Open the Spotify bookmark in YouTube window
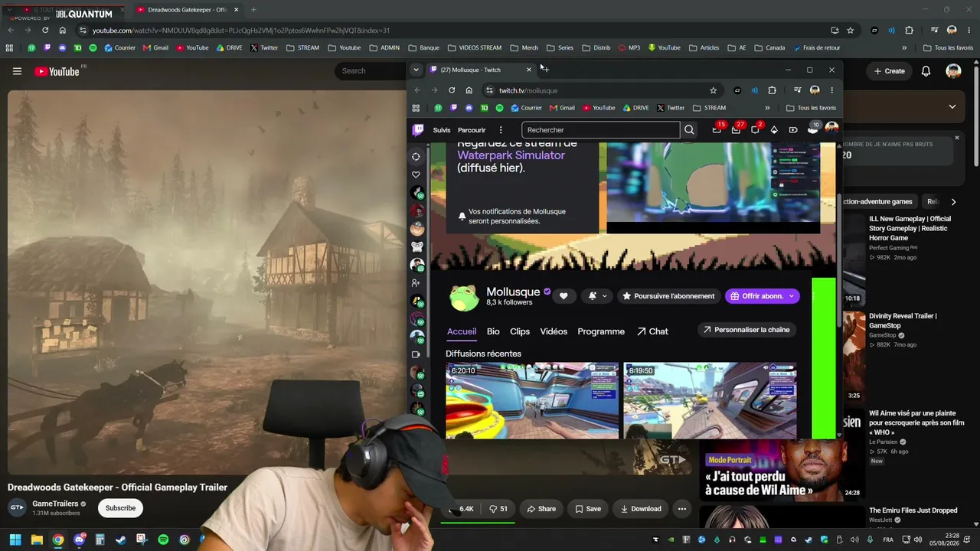980x551 pixels. (93, 47)
